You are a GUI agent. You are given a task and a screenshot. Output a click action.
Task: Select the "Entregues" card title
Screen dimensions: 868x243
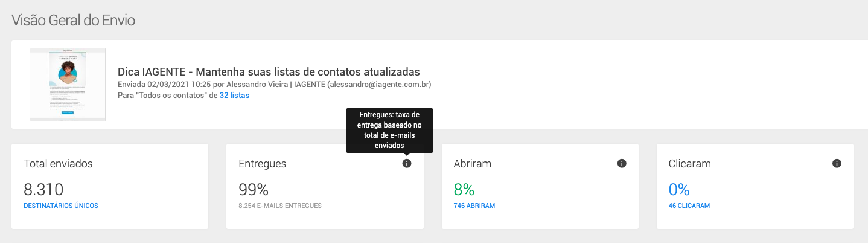pos(263,164)
